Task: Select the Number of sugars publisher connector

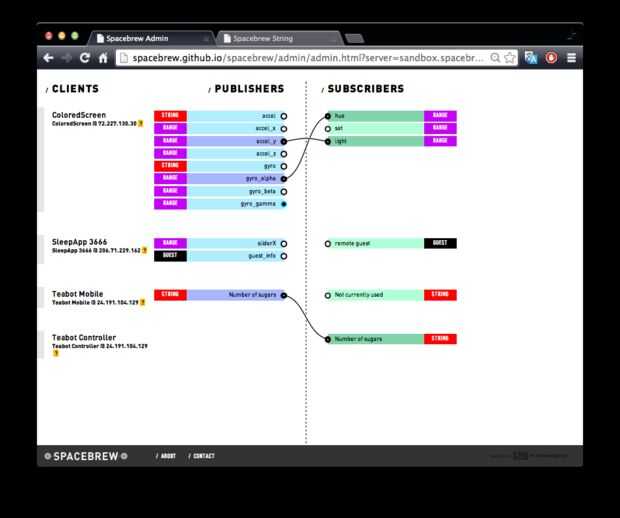Action: coord(284,295)
